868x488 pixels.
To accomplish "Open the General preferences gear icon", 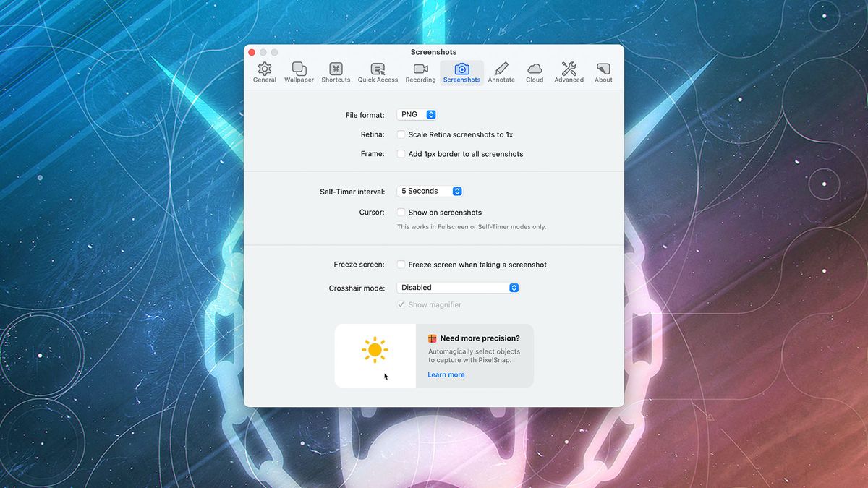I will click(x=265, y=72).
